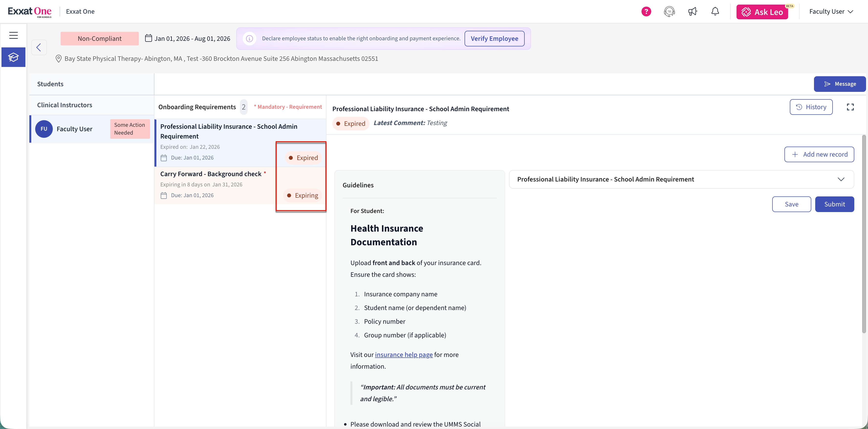Open the requirement History
The image size is (868, 429).
811,107
